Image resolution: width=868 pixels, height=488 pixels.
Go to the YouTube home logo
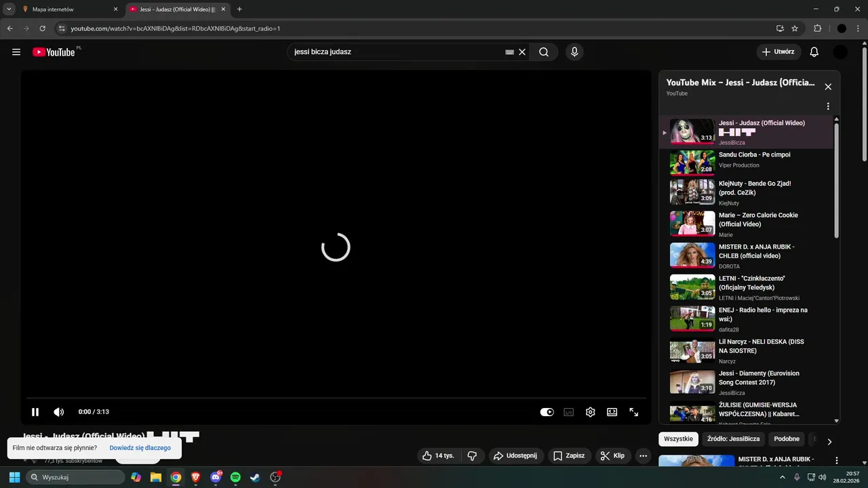[x=54, y=52]
